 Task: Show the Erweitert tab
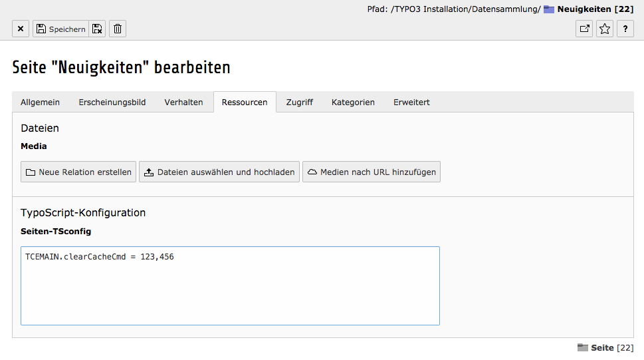point(411,102)
